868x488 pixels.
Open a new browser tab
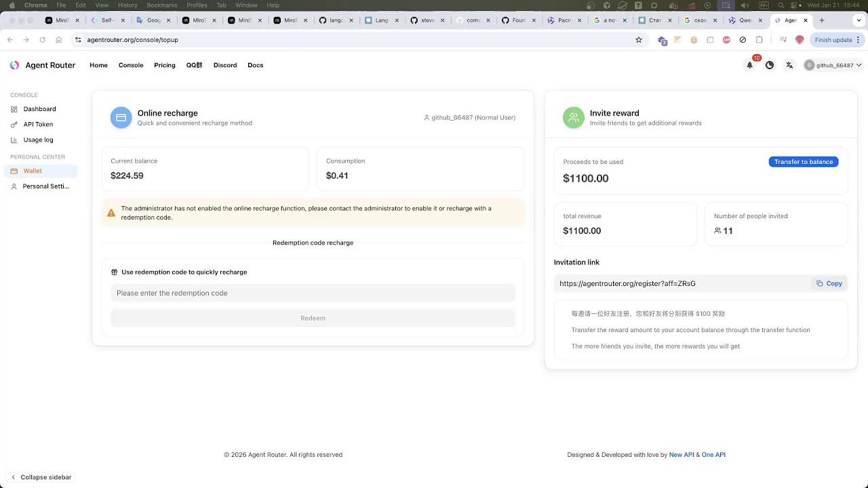click(x=822, y=20)
